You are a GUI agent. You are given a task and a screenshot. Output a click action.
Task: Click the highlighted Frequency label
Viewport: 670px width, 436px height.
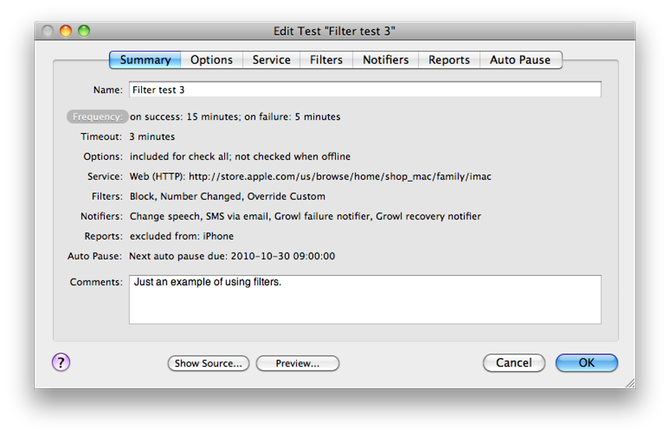click(x=97, y=117)
